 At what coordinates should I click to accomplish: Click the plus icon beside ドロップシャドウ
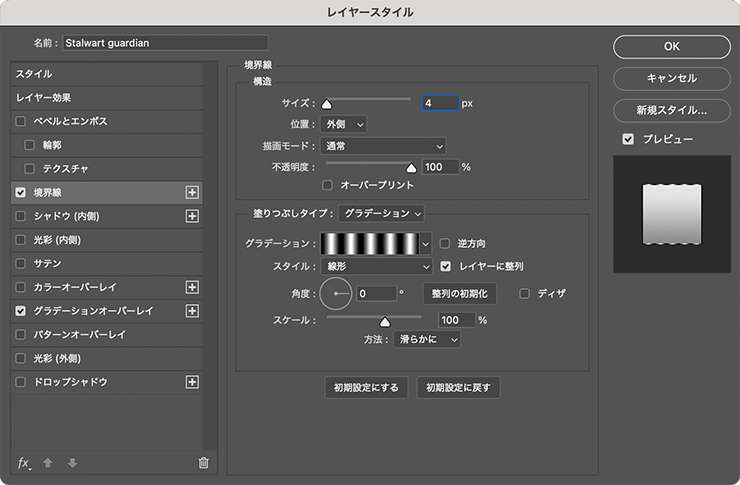193,382
